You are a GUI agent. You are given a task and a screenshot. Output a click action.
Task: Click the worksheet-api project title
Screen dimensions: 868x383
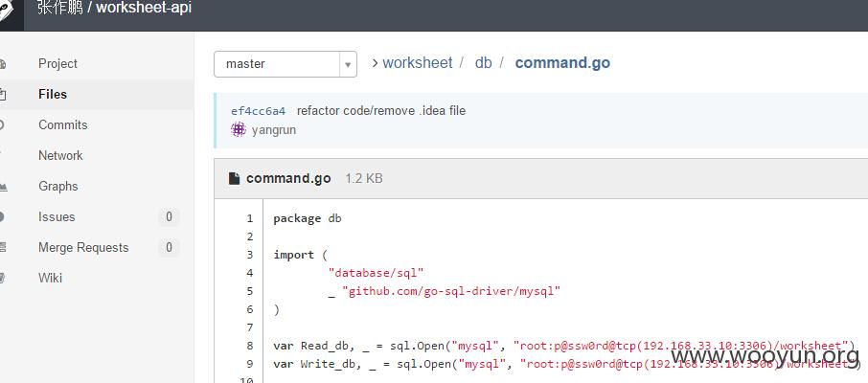(x=144, y=9)
